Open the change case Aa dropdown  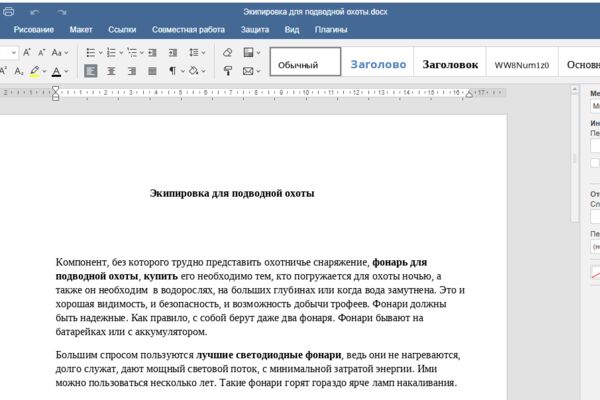(60, 52)
